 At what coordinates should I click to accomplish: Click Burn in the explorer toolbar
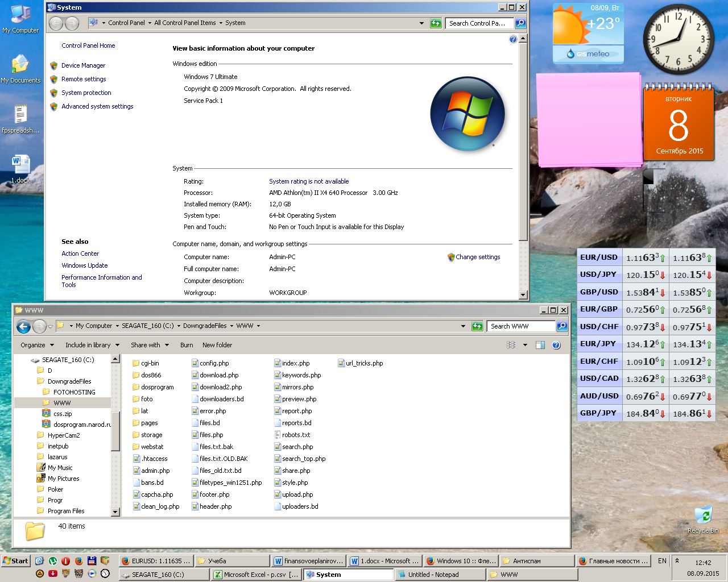(187, 345)
